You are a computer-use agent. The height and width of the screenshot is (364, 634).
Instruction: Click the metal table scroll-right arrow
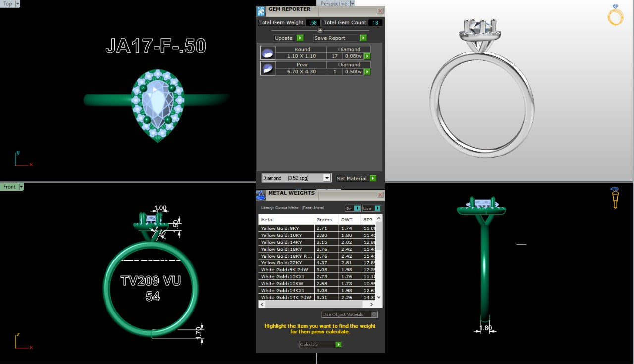(372, 304)
